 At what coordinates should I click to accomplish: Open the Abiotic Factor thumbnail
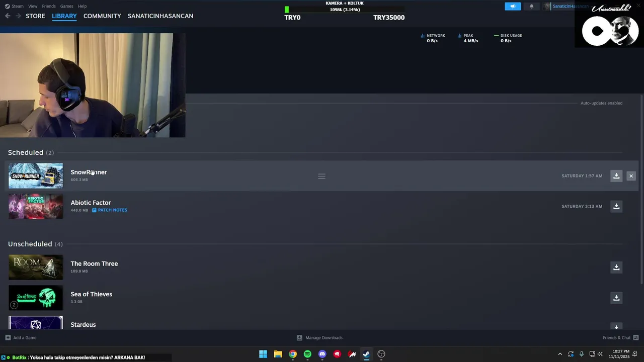point(36,206)
